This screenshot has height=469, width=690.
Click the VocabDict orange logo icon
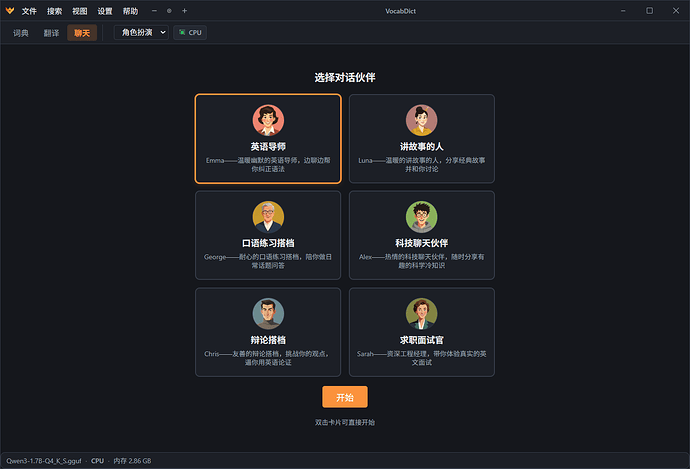click(x=10, y=11)
